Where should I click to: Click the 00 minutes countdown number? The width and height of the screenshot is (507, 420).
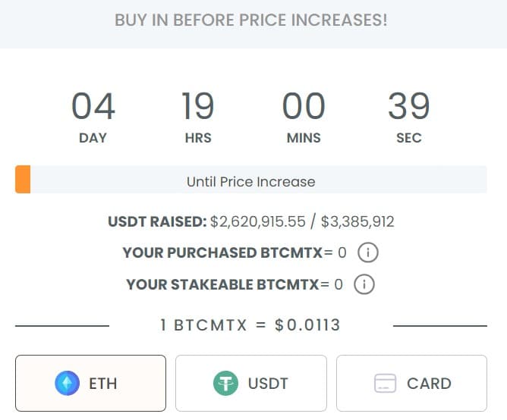tap(304, 107)
